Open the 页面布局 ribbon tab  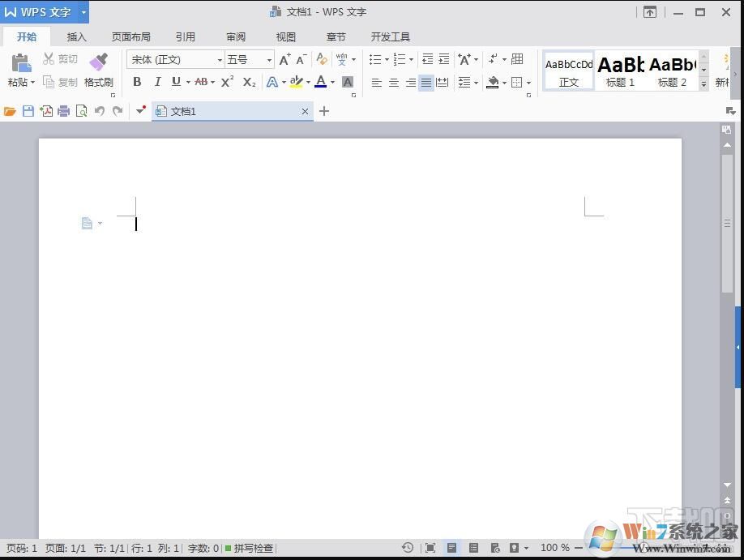pyautogui.click(x=130, y=36)
